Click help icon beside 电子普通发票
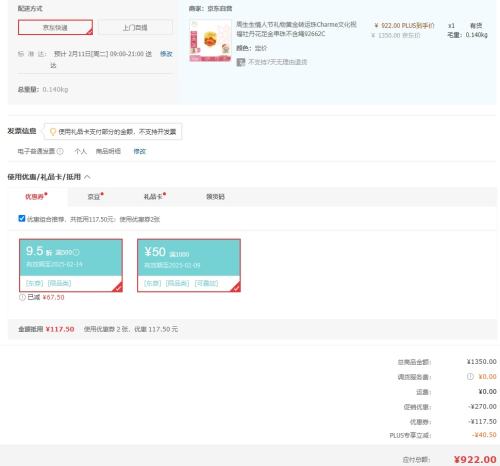The width and height of the screenshot is (500, 466). coord(60,151)
